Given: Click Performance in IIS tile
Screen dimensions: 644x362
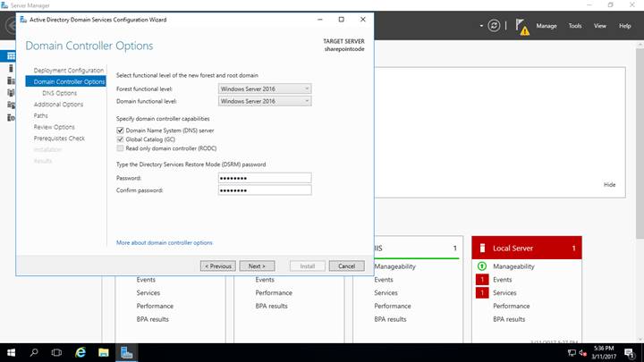Looking at the screenshot, I should [393, 306].
